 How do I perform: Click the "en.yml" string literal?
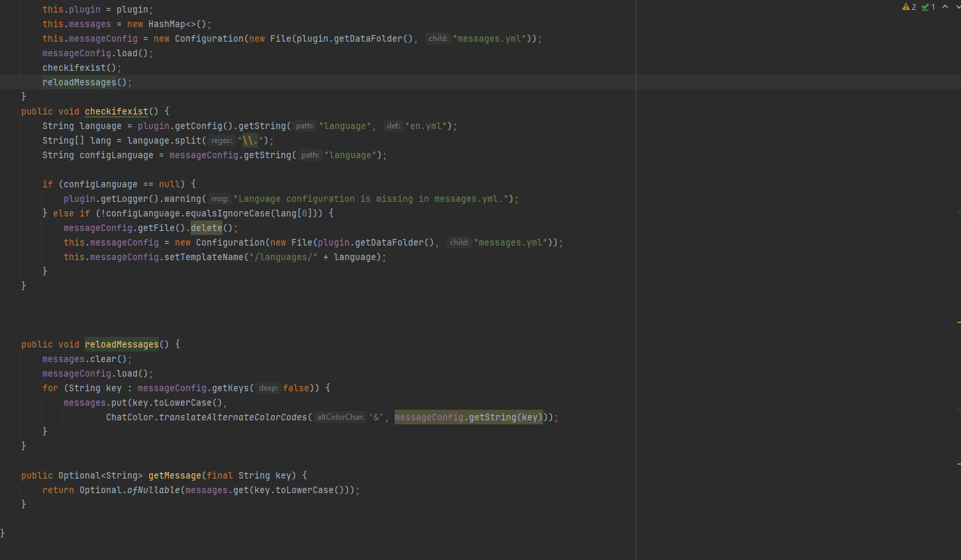[427, 126]
